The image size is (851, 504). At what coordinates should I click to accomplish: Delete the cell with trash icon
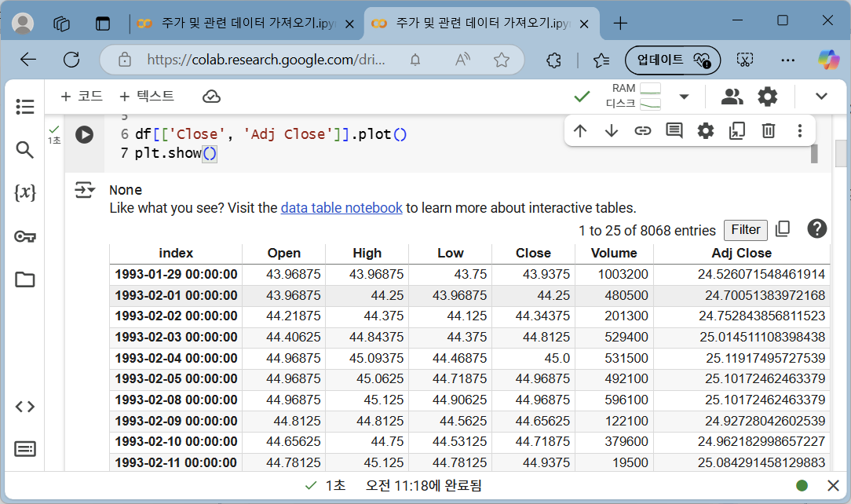[x=769, y=131]
